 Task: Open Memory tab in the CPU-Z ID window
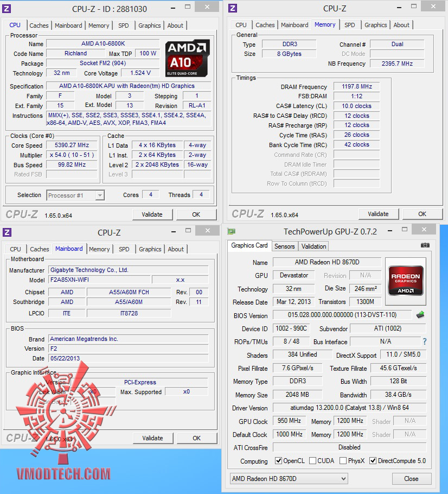click(99, 26)
